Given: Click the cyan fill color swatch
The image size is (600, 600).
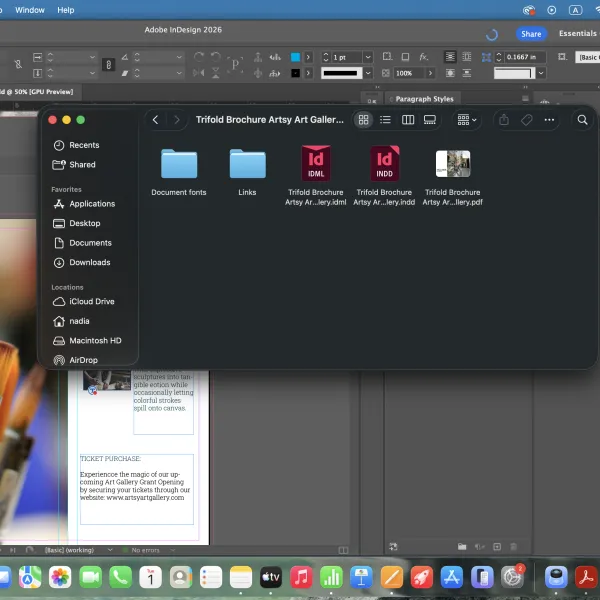Looking at the screenshot, I should pos(295,57).
